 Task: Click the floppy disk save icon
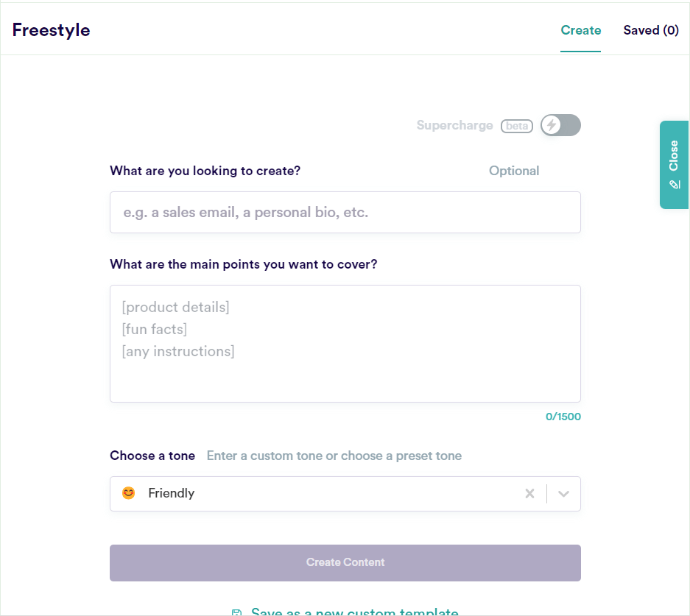tap(237, 612)
